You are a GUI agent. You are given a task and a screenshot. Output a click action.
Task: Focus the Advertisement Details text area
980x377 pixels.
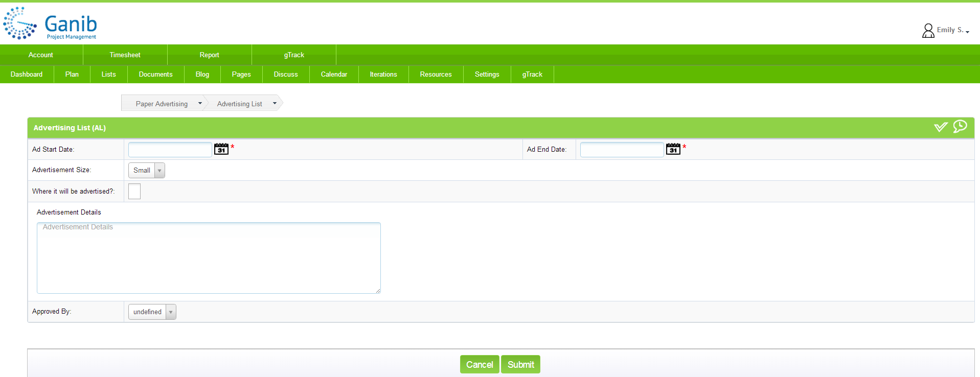209,258
